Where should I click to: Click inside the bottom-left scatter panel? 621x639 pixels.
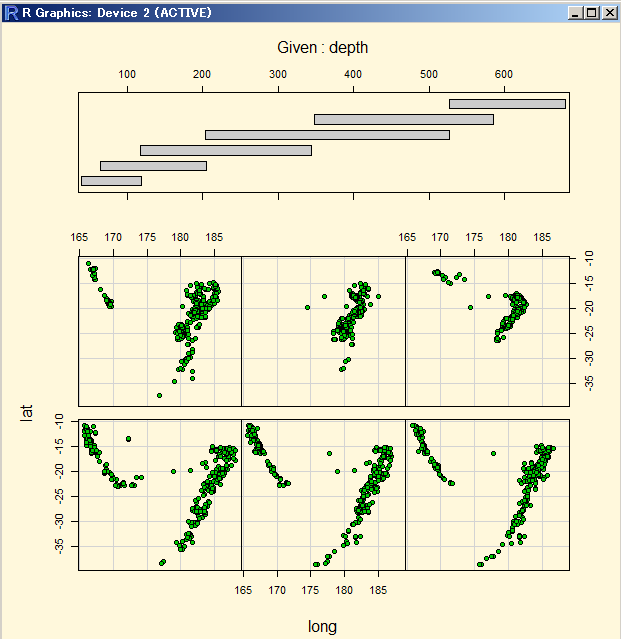coord(160,495)
